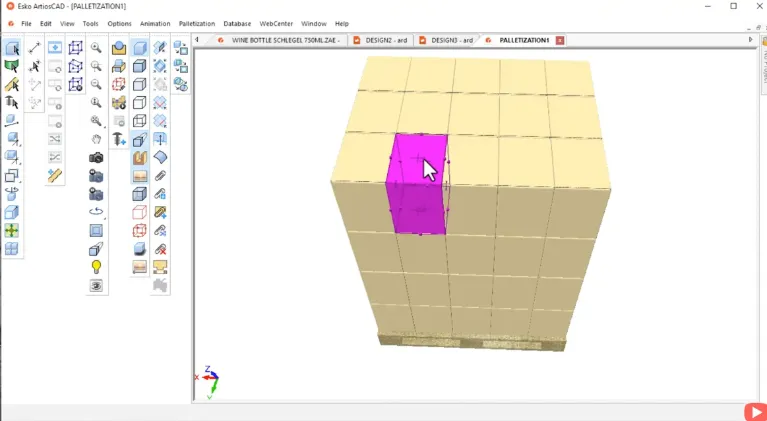Close the PALLETIZATION1 tab

tap(560, 40)
